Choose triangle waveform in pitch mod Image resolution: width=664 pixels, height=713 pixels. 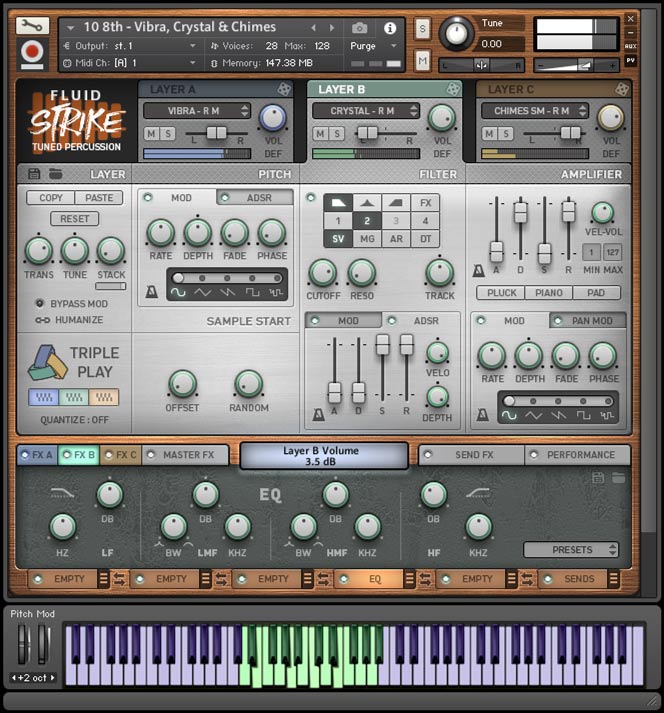click(x=202, y=292)
